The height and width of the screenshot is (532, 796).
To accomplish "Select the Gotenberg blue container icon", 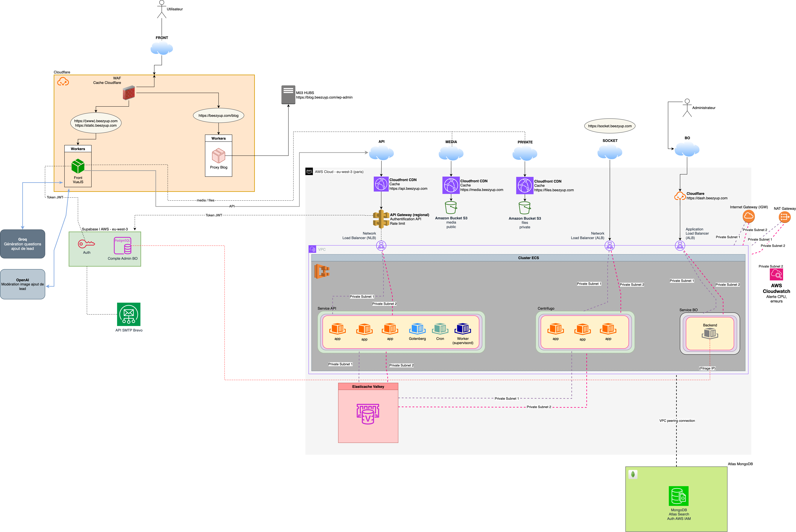I will pos(417,329).
